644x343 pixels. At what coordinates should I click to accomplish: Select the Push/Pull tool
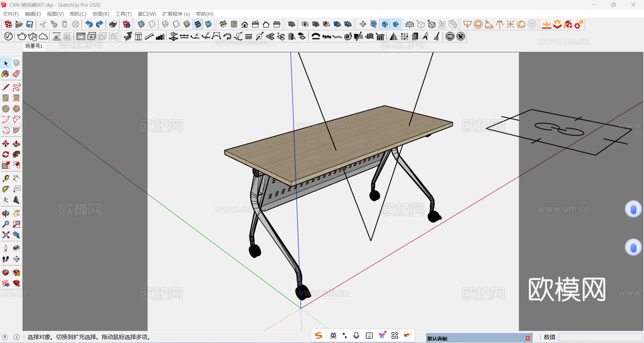click(x=16, y=144)
